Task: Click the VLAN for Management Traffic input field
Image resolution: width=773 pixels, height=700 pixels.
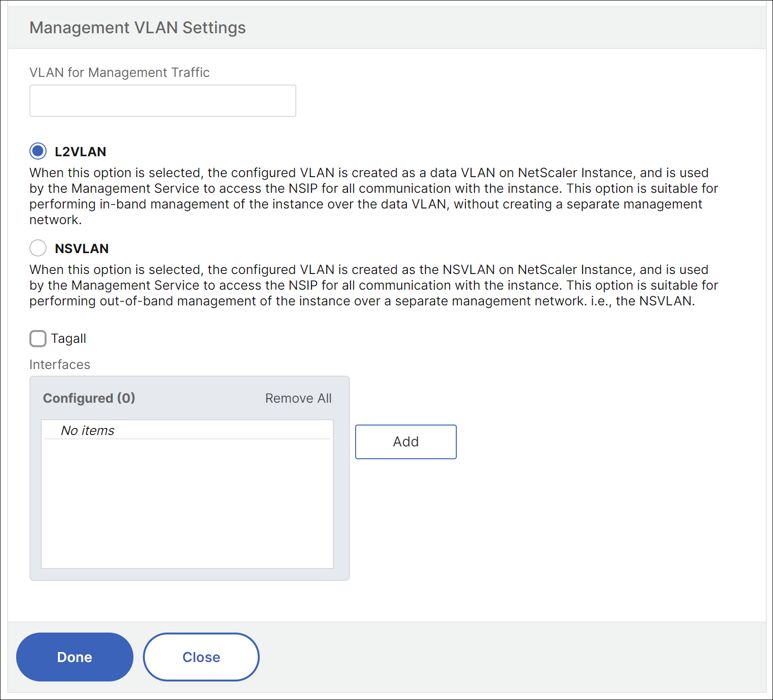Action: 163,101
